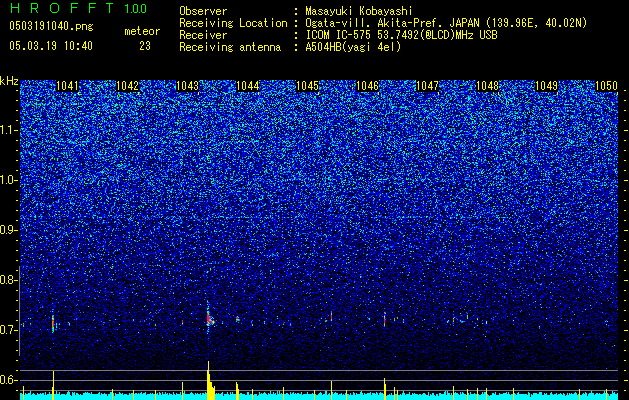Click the 0.9 kHz frequency axis label

(7, 230)
